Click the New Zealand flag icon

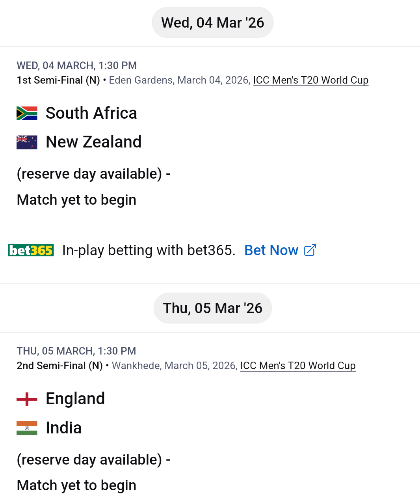27,142
